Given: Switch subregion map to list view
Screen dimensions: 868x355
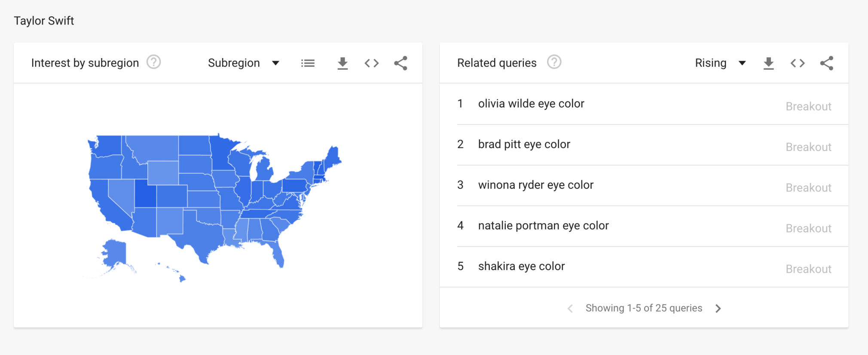Looking at the screenshot, I should pos(308,63).
